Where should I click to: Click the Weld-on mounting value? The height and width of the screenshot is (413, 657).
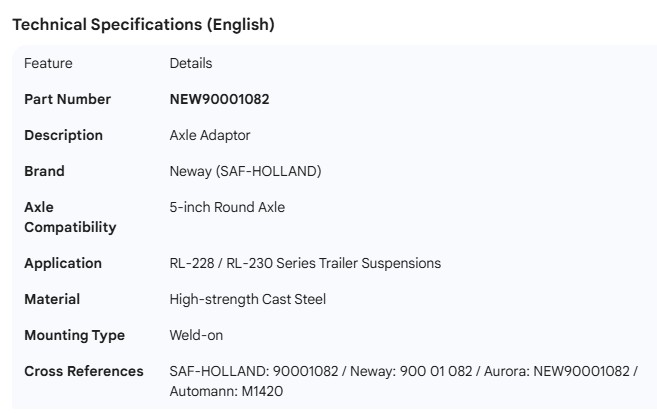pos(196,335)
